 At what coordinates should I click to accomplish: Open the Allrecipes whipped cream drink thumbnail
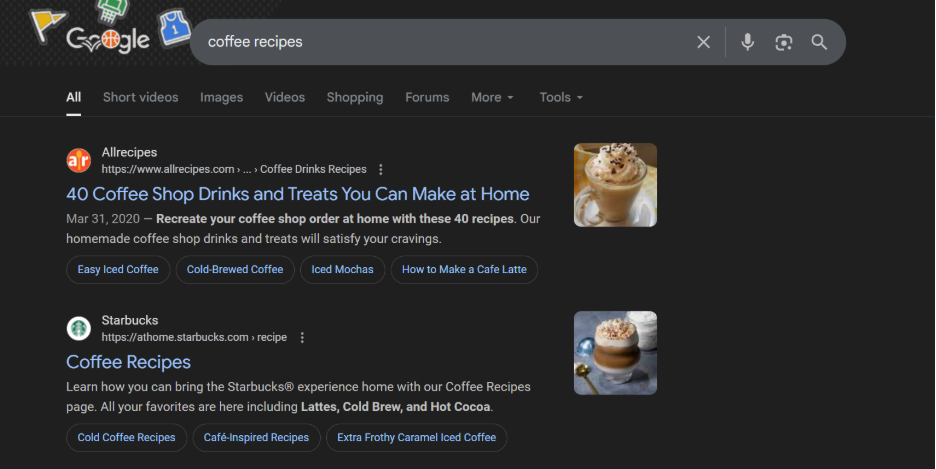(x=615, y=185)
